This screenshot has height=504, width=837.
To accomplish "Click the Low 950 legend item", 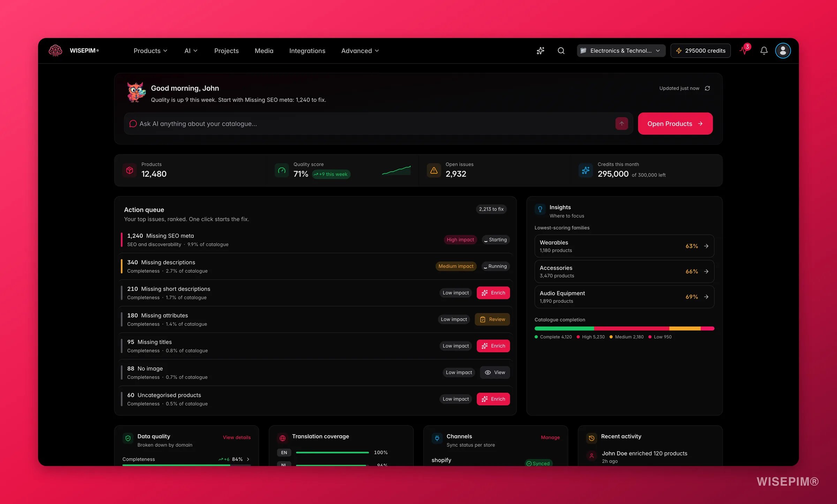I will pyautogui.click(x=660, y=337).
